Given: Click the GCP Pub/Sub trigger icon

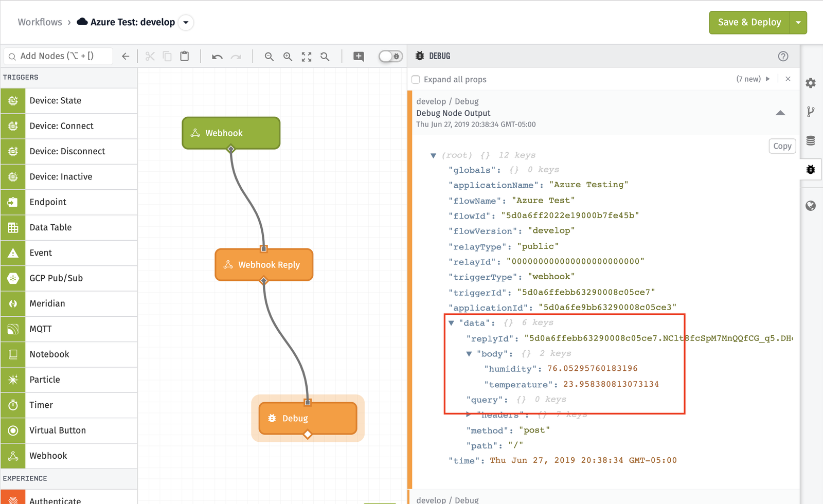Looking at the screenshot, I should [12, 278].
